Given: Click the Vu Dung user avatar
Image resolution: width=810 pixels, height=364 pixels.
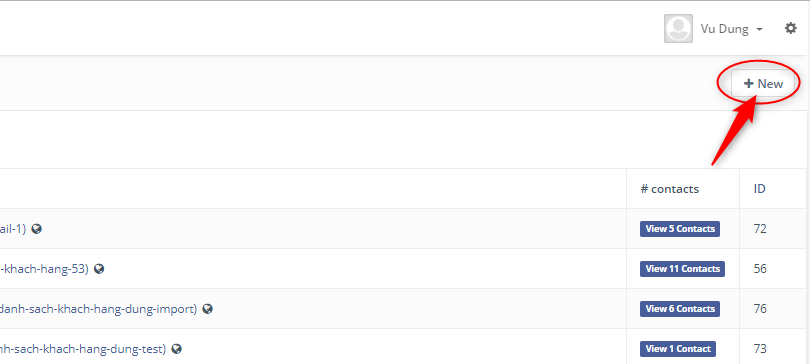Looking at the screenshot, I should [678, 28].
